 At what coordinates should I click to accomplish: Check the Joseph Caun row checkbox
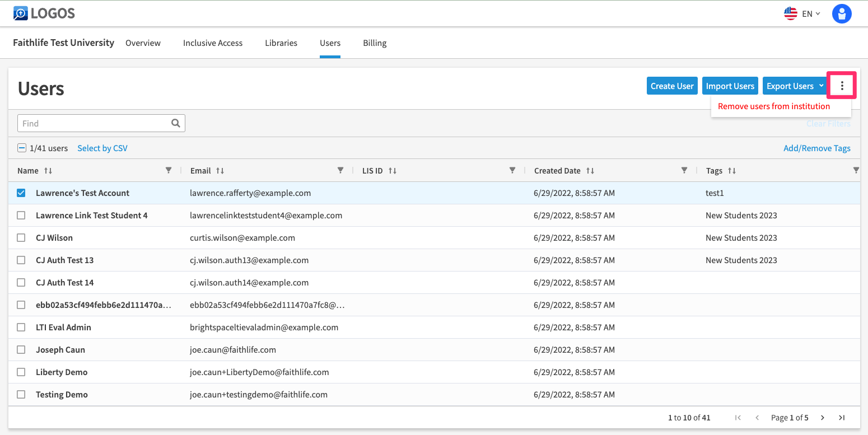(x=21, y=350)
